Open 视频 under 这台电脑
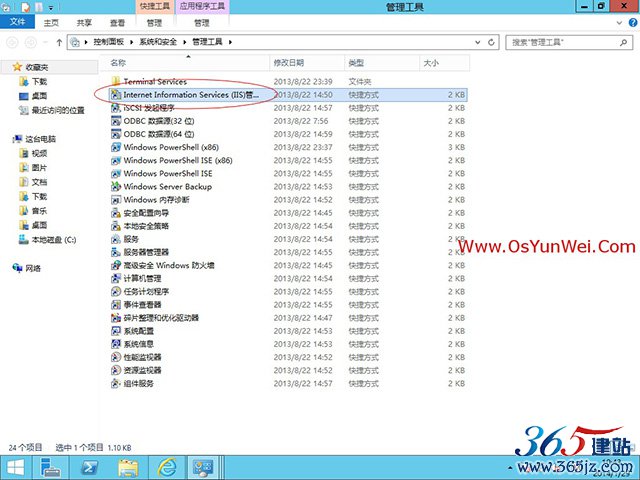This screenshot has width=640, height=480. 39,153
